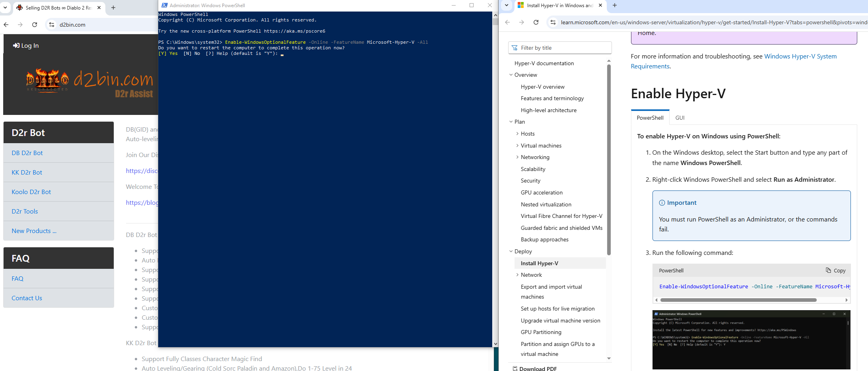Click the Filter by title field
The image size is (868, 371).
pyautogui.click(x=560, y=48)
